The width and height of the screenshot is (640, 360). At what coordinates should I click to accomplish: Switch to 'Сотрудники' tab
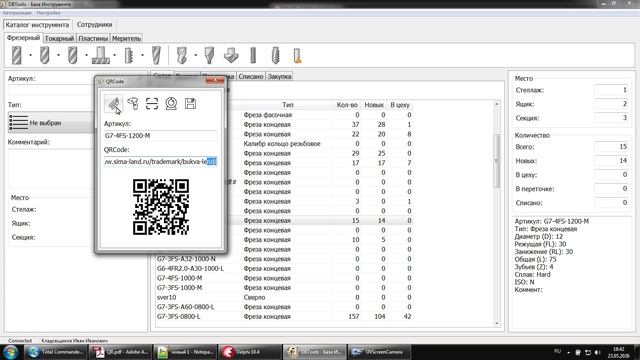(94, 24)
